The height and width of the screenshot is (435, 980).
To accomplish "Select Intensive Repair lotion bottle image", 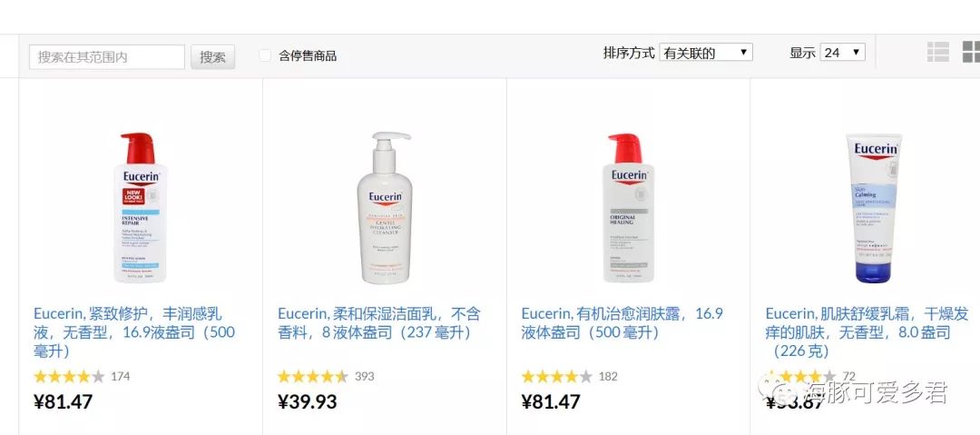I will tap(140, 208).
